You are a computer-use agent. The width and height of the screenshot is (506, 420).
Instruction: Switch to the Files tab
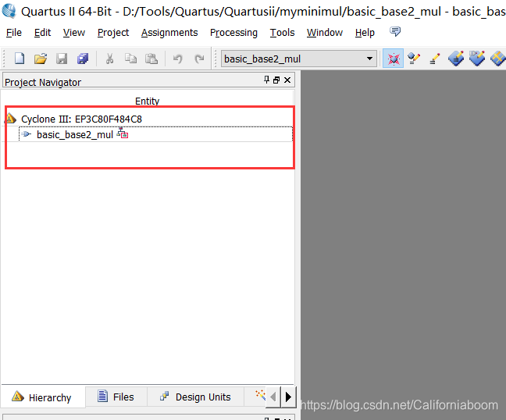116,397
